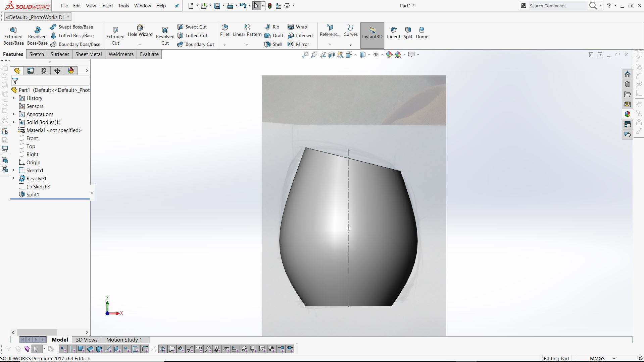
Task: Toggle Instant3D mode
Action: [372, 36]
